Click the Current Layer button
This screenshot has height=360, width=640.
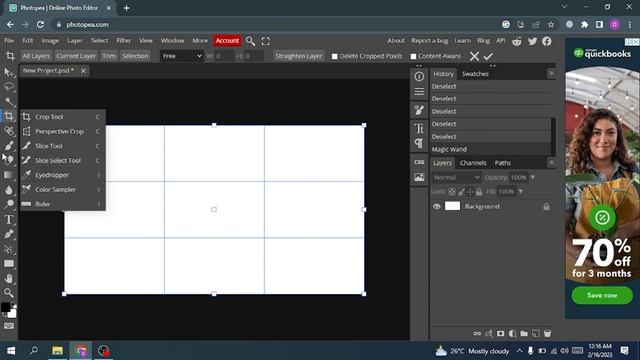[76, 56]
